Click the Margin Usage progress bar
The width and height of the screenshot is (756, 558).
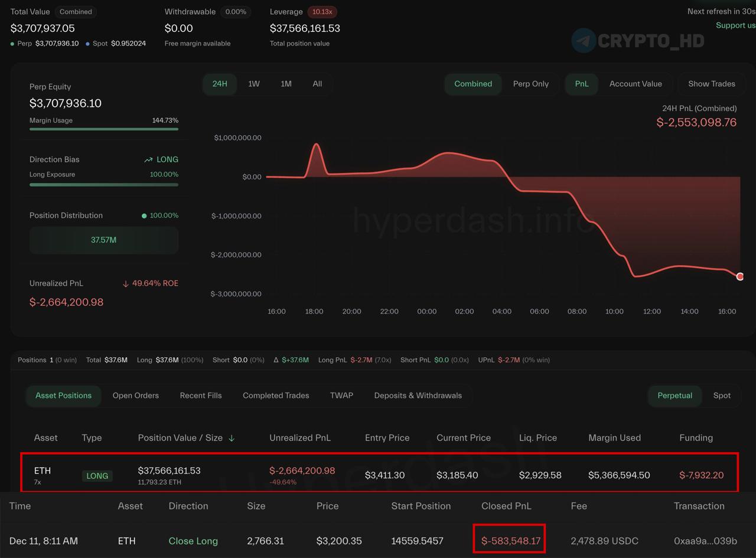(103, 129)
